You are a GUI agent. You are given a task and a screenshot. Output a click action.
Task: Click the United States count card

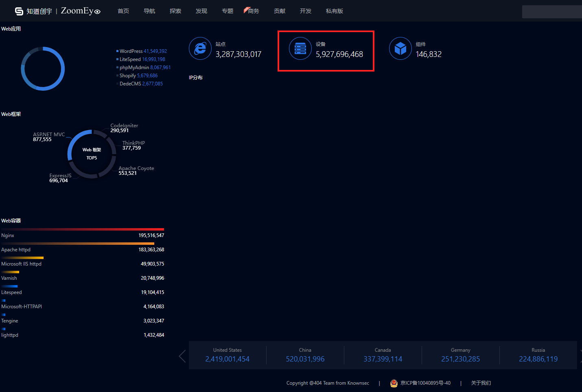pyautogui.click(x=228, y=355)
